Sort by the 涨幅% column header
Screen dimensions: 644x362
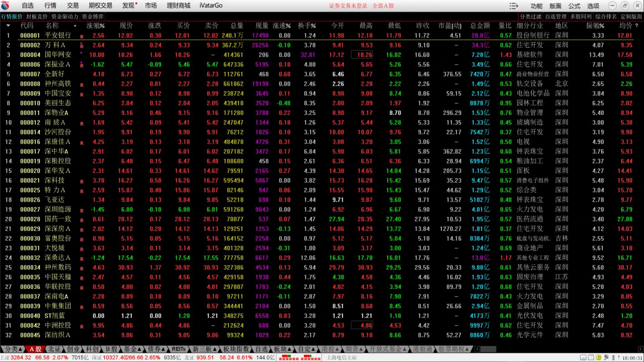(95, 25)
